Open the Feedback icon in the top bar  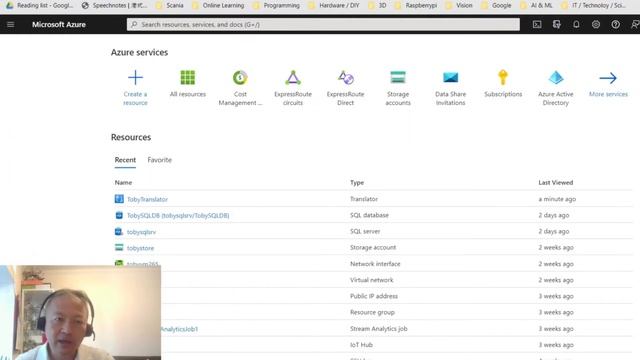coord(635,24)
